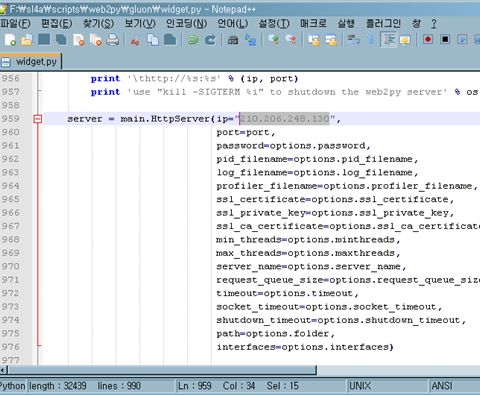Click the port=port, argument
This screenshot has height=395, width=480.
[246, 132]
